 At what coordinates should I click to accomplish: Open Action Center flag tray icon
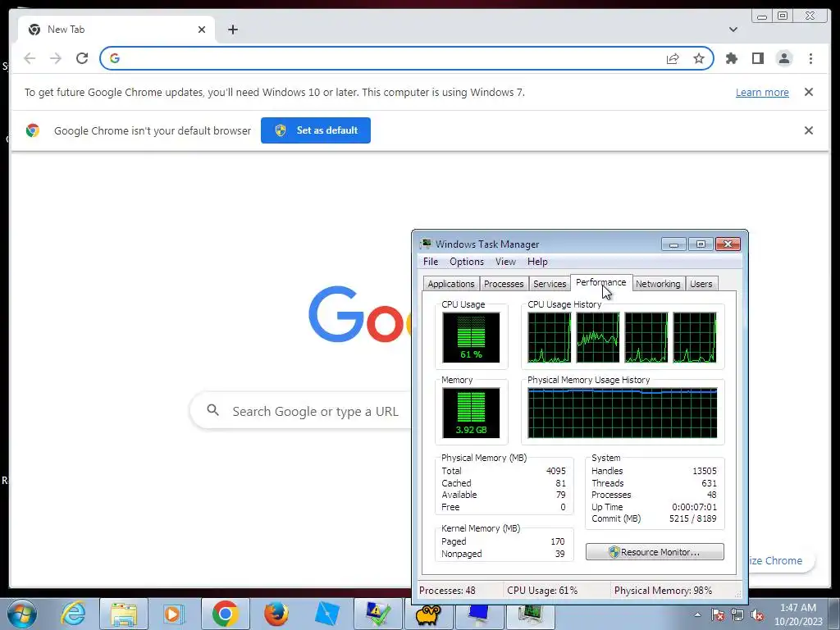click(x=718, y=614)
